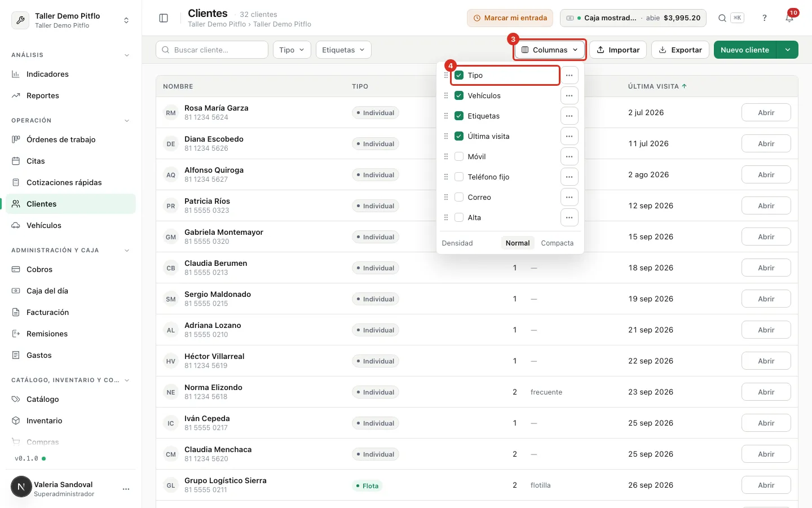The image size is (812, 508).
Task: Open the search magnifier icon in header
Action: pos(722,18)
